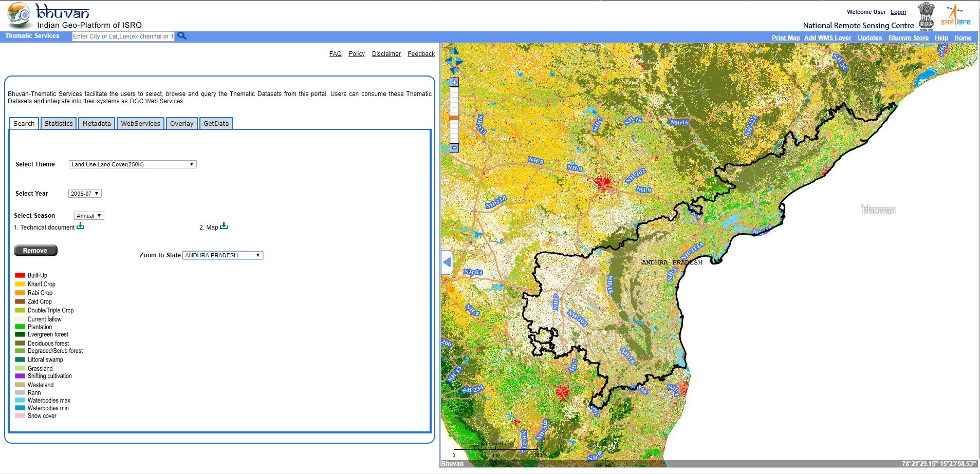Screen dimensions: 980x474
Task: Click the national emblem icon
Action: point(927,16)
